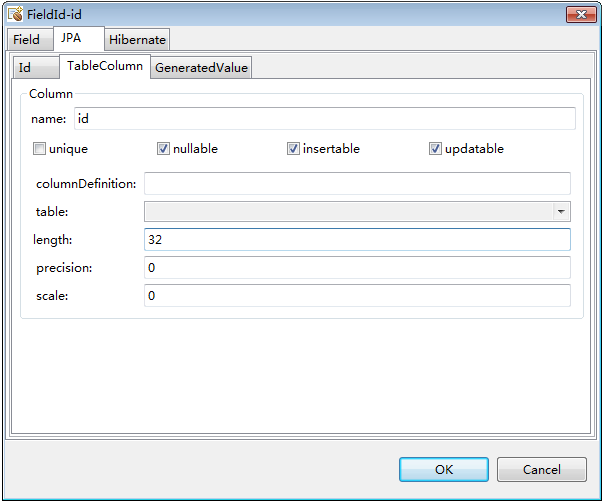Click the column name input field
Viewport: 606px width, 504px height.
point(325,119)
